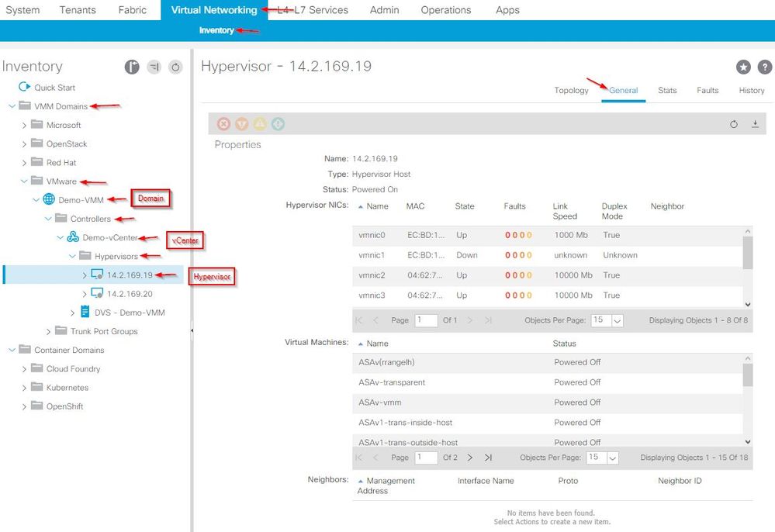Switch to the Topology tab

tap(572, 91)
